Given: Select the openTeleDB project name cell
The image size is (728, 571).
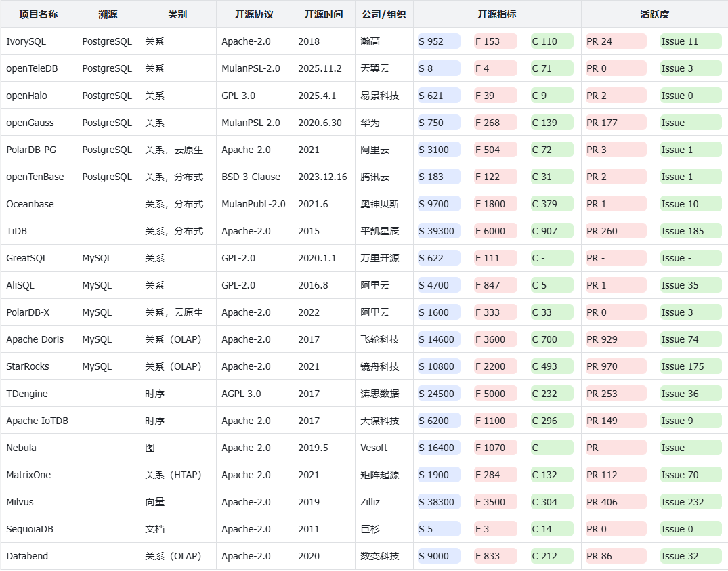Looking at the screenshot, I should tap(39, 68).
